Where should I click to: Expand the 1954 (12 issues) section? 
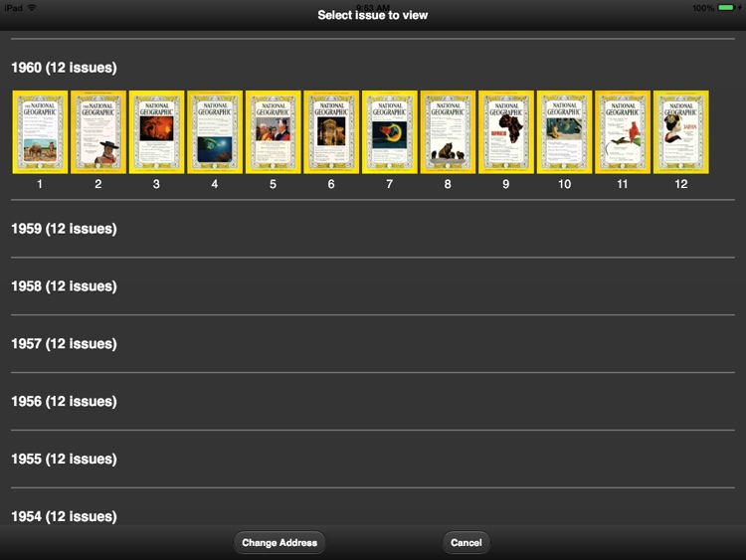coord(65,516)
